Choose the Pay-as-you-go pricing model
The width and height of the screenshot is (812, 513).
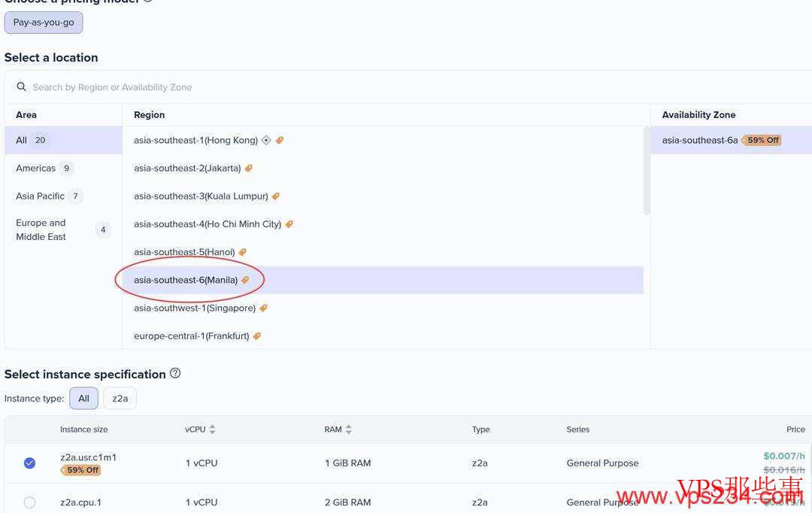(x=44, y=23)
